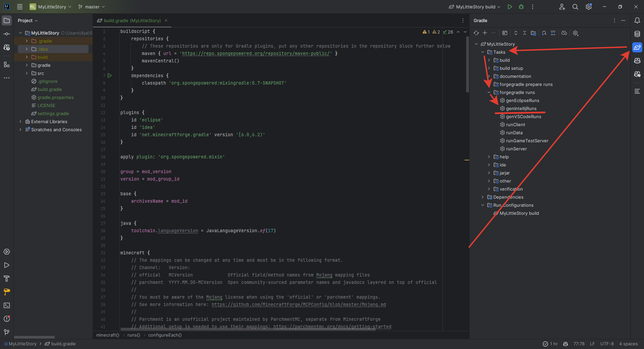
Task: Expand the External Libraries node
Action: coord(20,121)
